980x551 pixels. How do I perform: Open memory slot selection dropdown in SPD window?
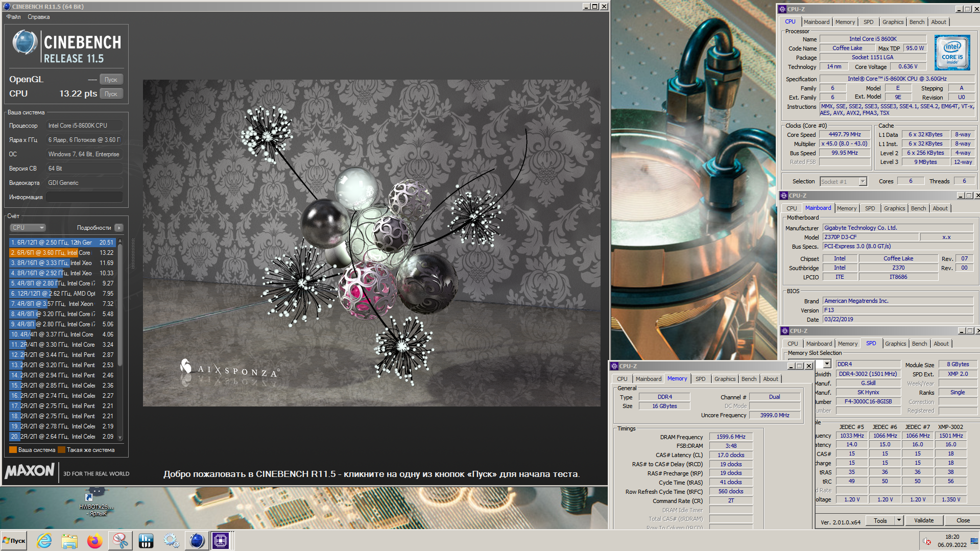click(x=826, y=364)
